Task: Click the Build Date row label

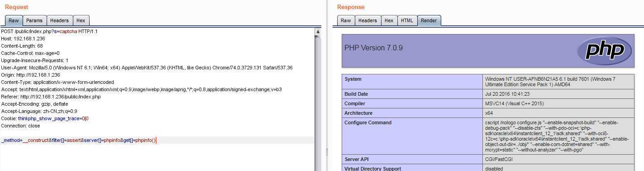Action: [x=356, y=94]
